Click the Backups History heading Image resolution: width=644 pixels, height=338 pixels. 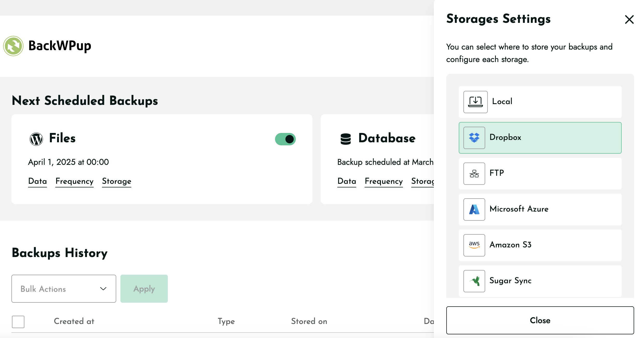point(60,253)
